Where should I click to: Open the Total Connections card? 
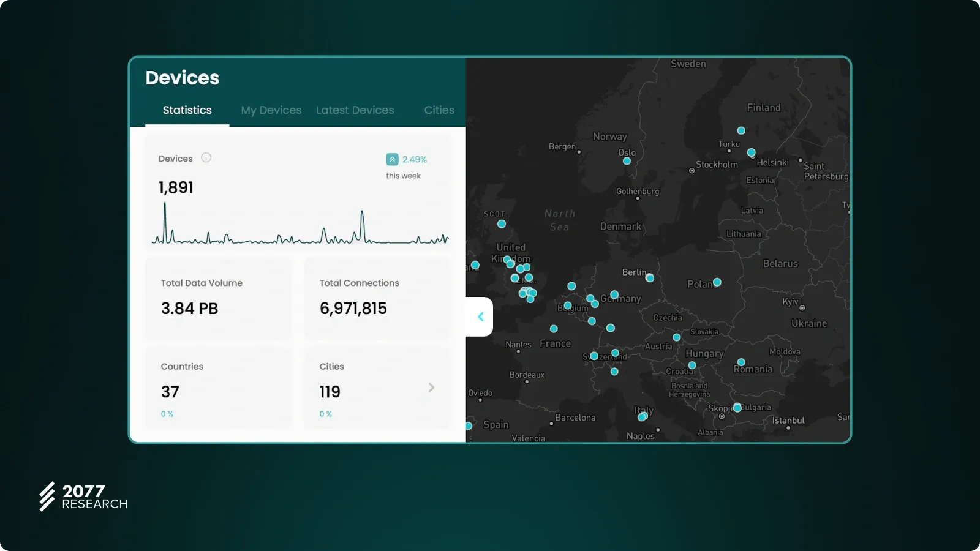pyautogui.click(x=377, y=298)
